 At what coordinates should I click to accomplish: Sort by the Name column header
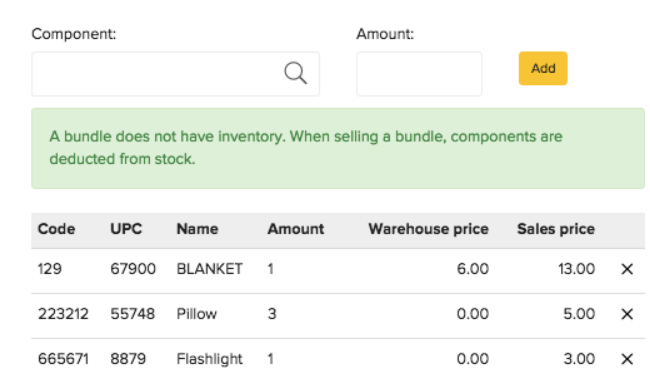(197, 229)
